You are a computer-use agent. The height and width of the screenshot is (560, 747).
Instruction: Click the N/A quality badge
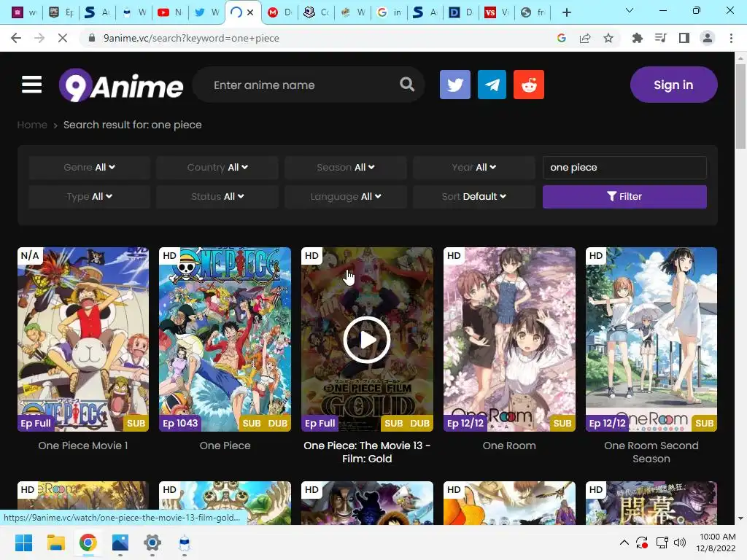pos(29,256)
